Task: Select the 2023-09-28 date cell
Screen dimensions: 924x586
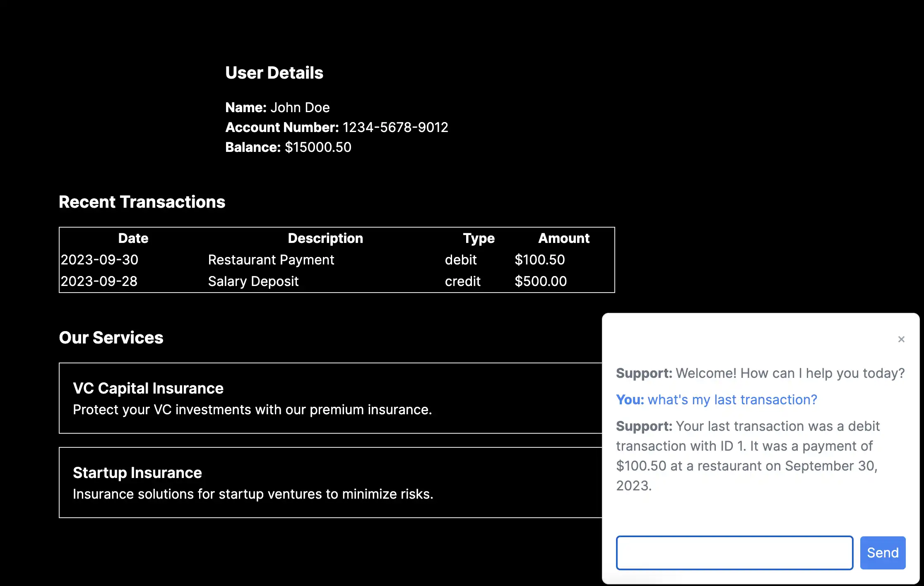Action: point(99,281)
